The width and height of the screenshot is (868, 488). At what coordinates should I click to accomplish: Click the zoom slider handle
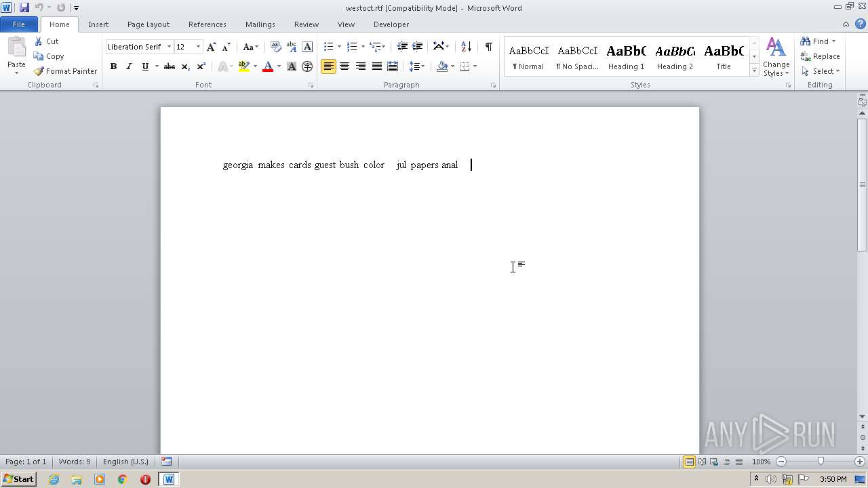point(821,462)
